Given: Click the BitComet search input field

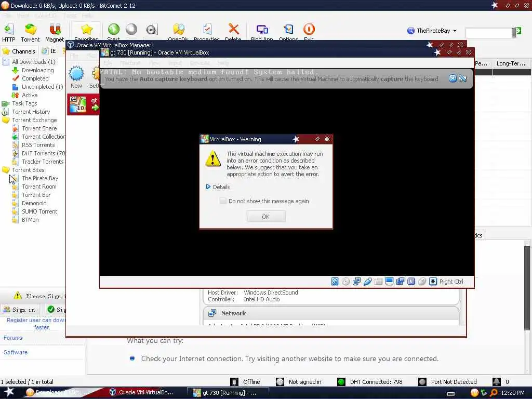Looking at the screenshot, I should tap(488, 33).
